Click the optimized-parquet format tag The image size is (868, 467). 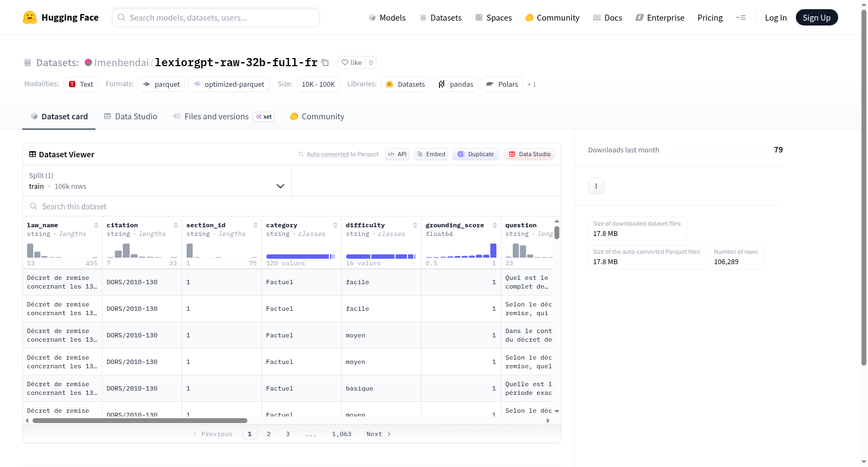click(x=229, y=84)
